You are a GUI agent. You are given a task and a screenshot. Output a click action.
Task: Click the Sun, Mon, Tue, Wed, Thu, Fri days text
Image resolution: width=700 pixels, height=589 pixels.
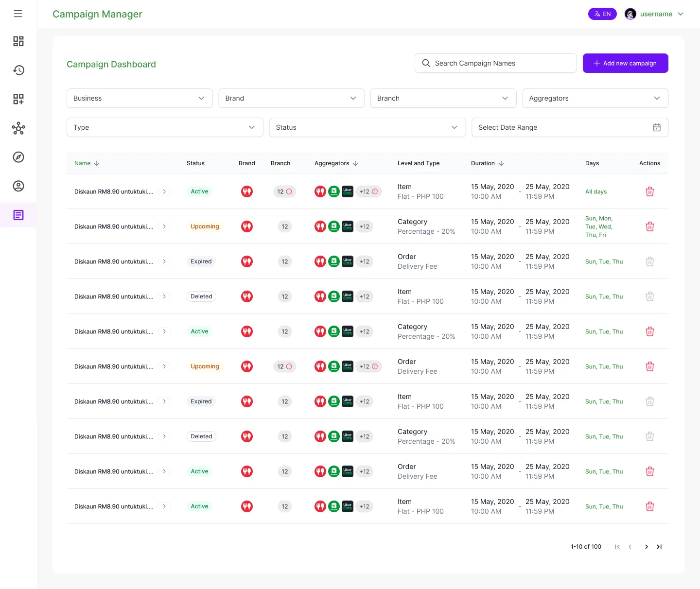(x=599, y=226)
